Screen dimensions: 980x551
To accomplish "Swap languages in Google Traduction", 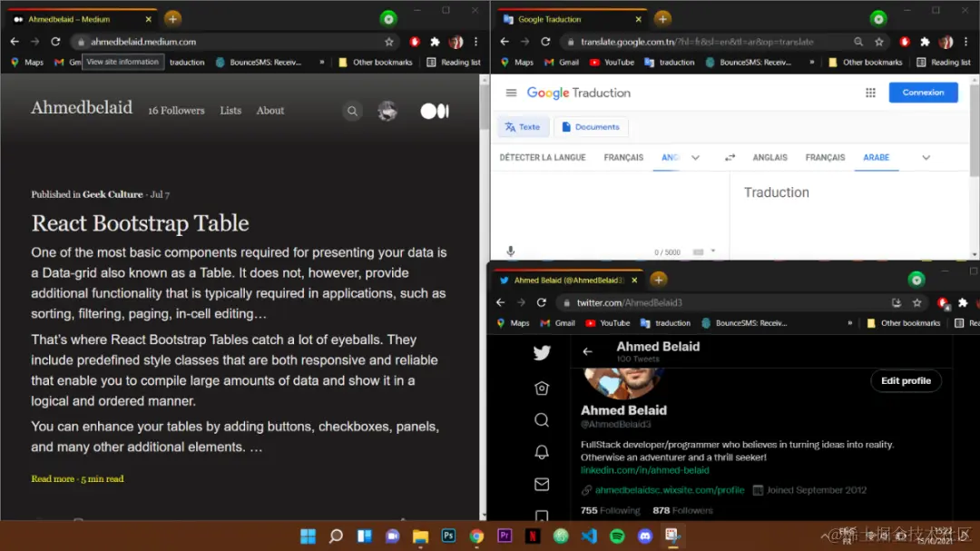I will click(x=730, y=158).
